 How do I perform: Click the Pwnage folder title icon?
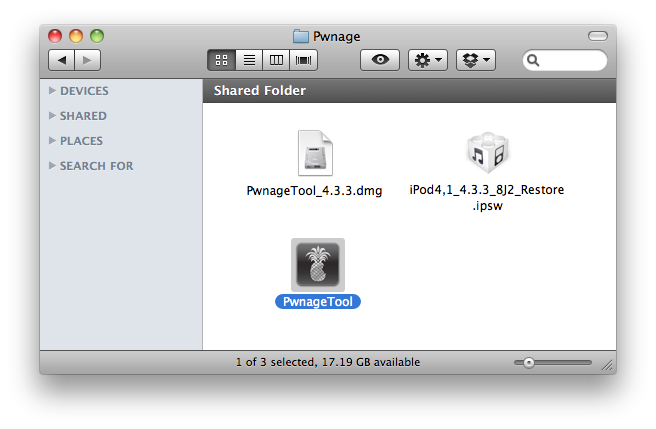point(301,36)
